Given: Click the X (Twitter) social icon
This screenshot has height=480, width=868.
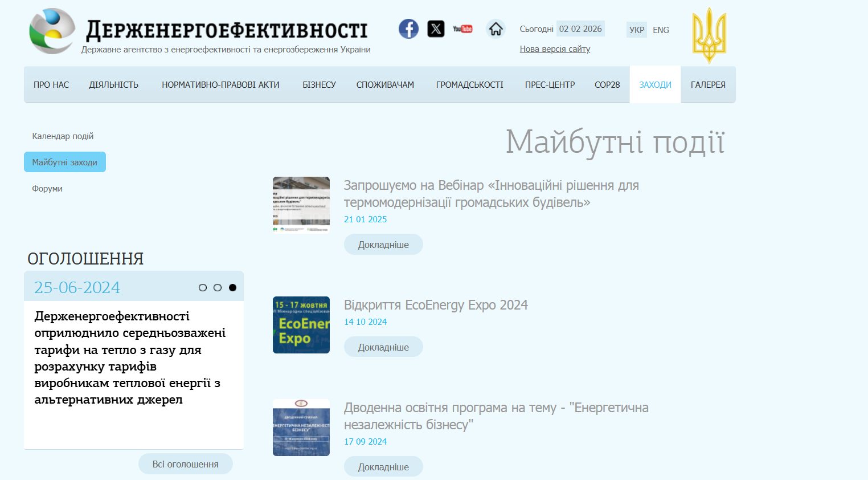Looking at the screenshot, I should click(436, 29).
